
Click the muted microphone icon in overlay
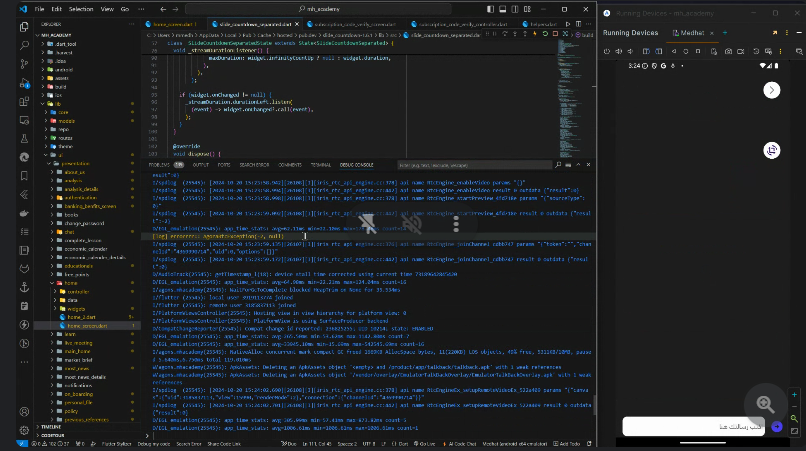411,224
